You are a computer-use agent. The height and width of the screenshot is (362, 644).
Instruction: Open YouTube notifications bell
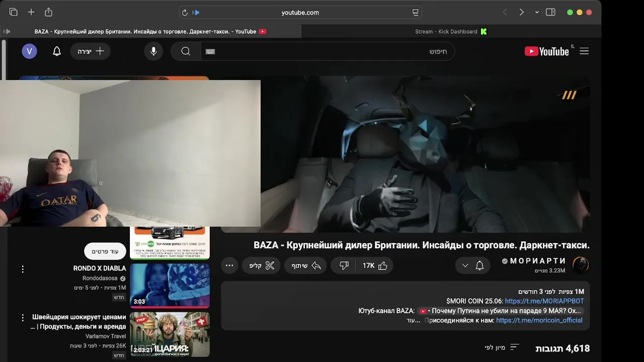(57, 51)
